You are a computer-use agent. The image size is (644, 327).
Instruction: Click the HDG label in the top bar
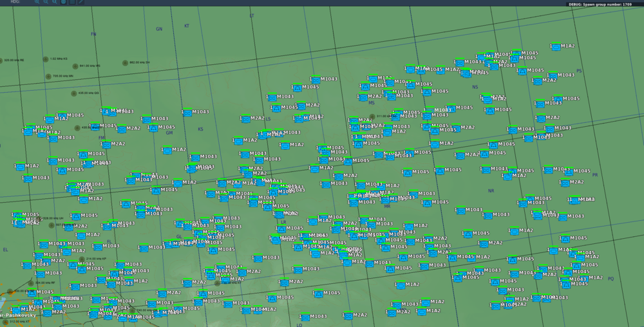15,2
